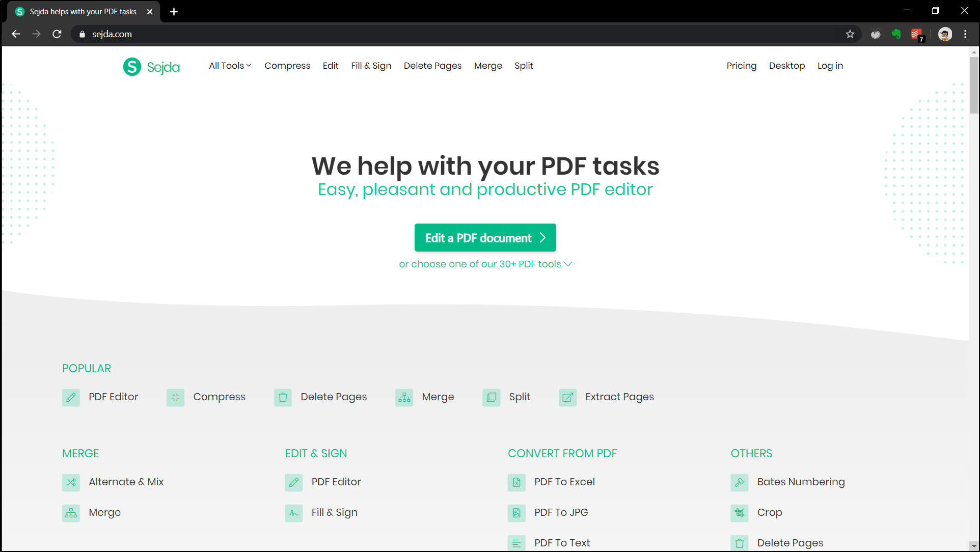Click the Split icon under Popular
The height and width of the screenshot is (552, 980).
point(491,397)
